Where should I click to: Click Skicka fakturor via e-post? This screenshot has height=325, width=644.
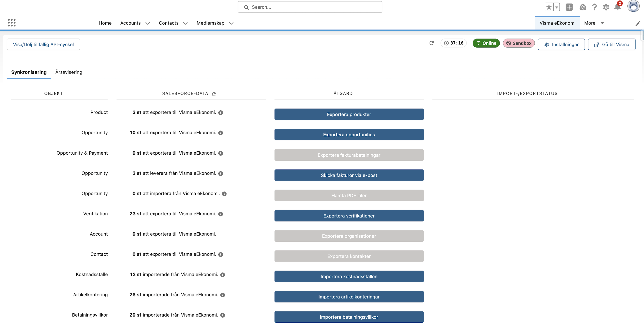pos(349,175)
